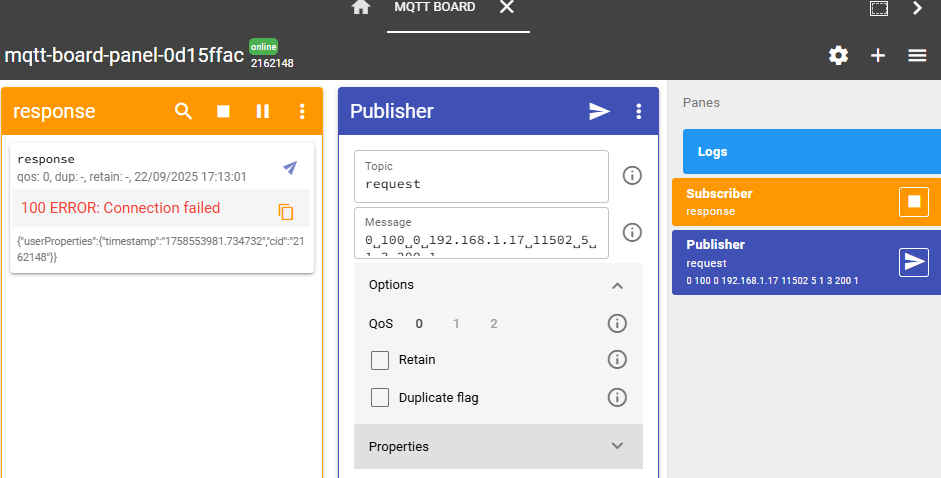Enable the Retain checkbox
This screenshot has width=941, height=478.
click(x=380, y=360)
